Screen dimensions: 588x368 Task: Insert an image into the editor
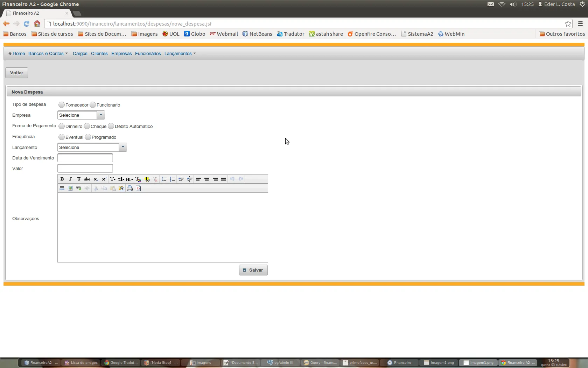(70, 188)
